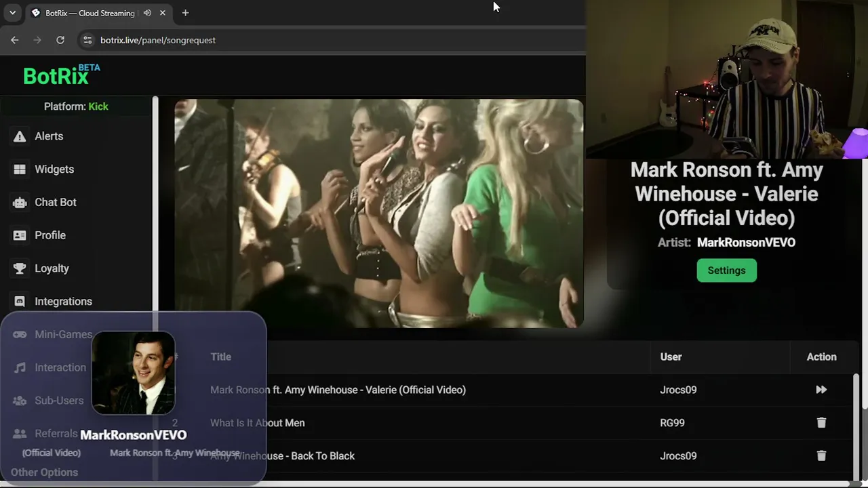This screenshot has width=868, height=488.
Task: Click the Kick platform label
Action: click(98, 106)
